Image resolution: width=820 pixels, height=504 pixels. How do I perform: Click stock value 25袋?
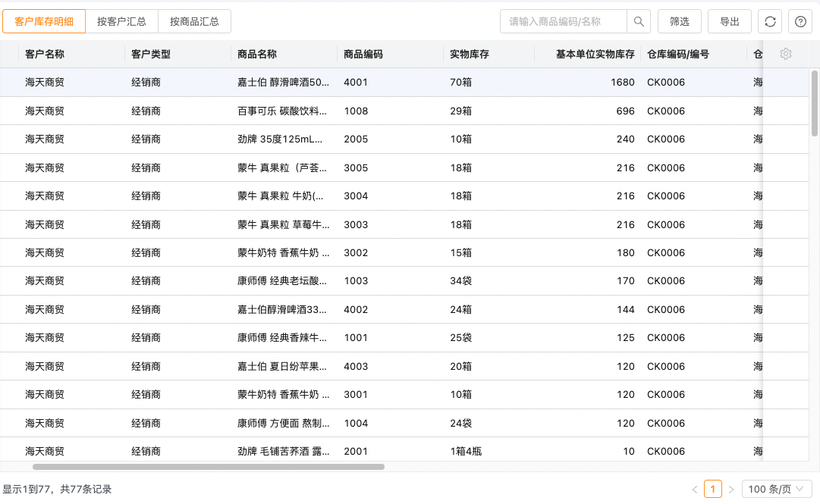tap(460, 337)
